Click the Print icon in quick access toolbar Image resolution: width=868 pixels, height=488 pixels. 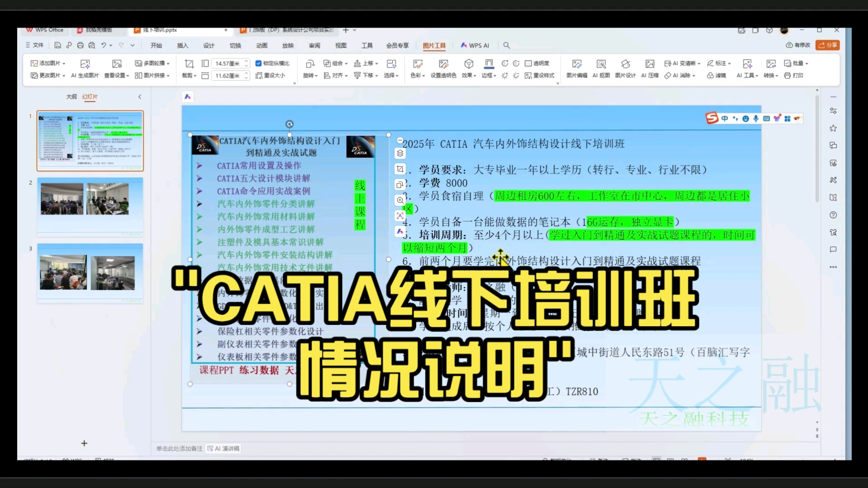(x=80, y=45)
